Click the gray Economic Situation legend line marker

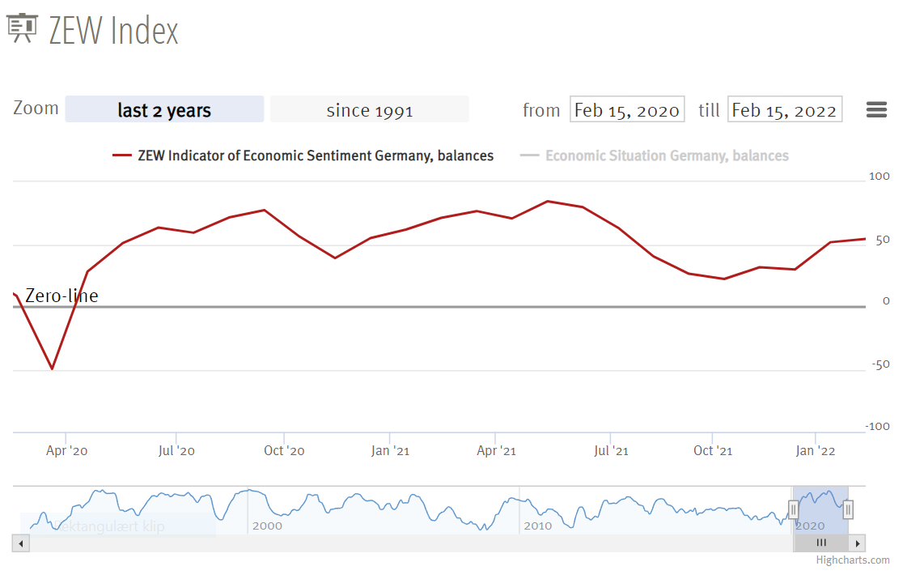click(x=529, y=155)
